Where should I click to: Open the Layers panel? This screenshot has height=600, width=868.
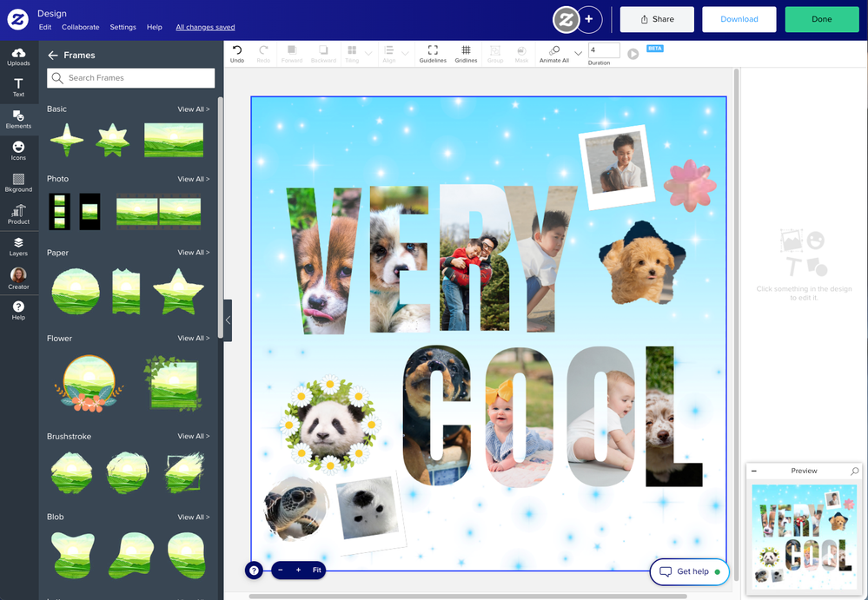(x=18, y=246)
